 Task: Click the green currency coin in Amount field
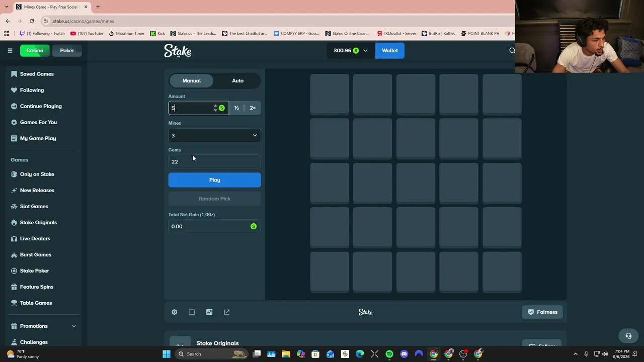tap(221, 108)
